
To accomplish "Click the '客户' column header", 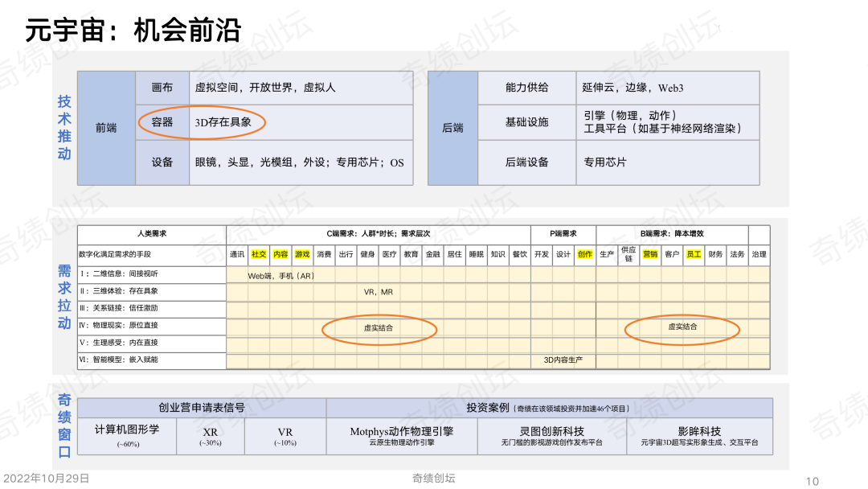I will [672, 254].
